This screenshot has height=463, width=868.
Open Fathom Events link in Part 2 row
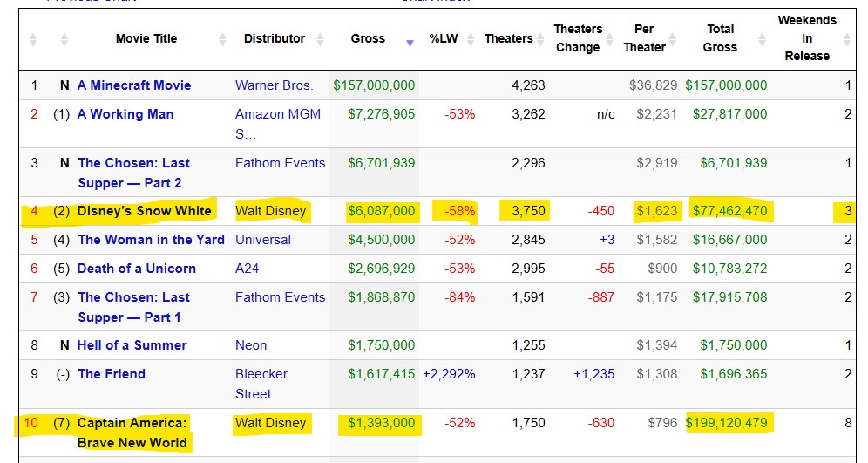[x=280, y=163]
